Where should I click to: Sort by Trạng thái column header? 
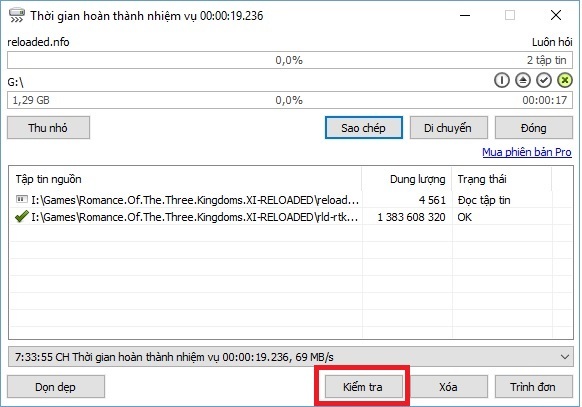point(502,179)
